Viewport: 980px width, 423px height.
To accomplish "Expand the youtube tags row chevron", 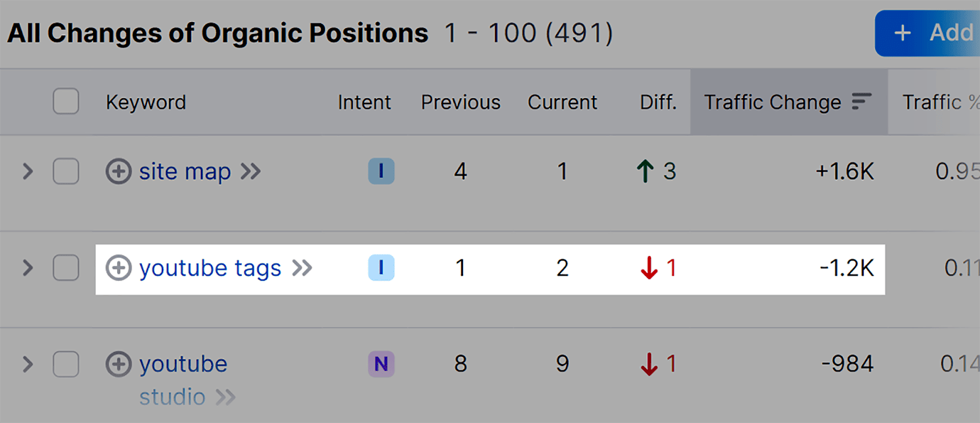I will (x=28, y=268).
